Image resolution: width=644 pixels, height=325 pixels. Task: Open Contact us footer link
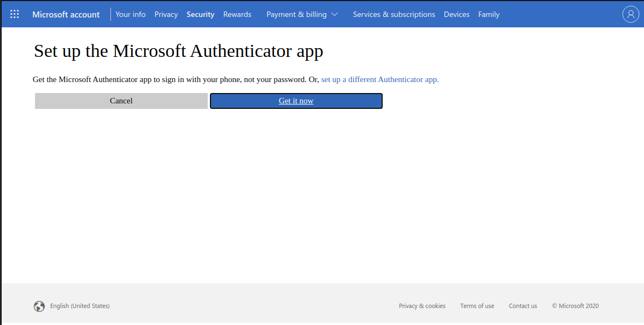tap(523, 306)
